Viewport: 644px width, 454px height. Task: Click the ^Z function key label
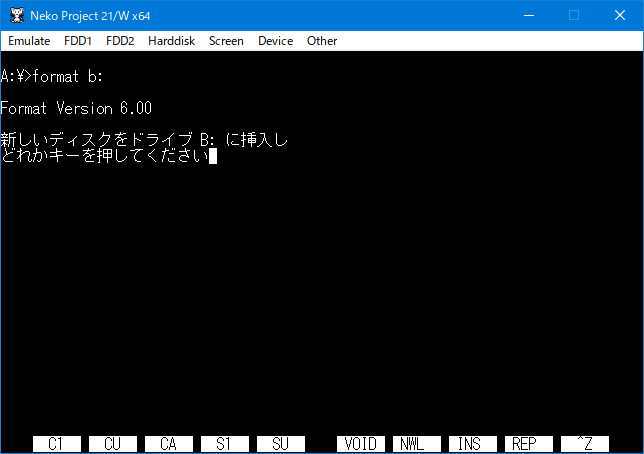click(x=585, y=444)
